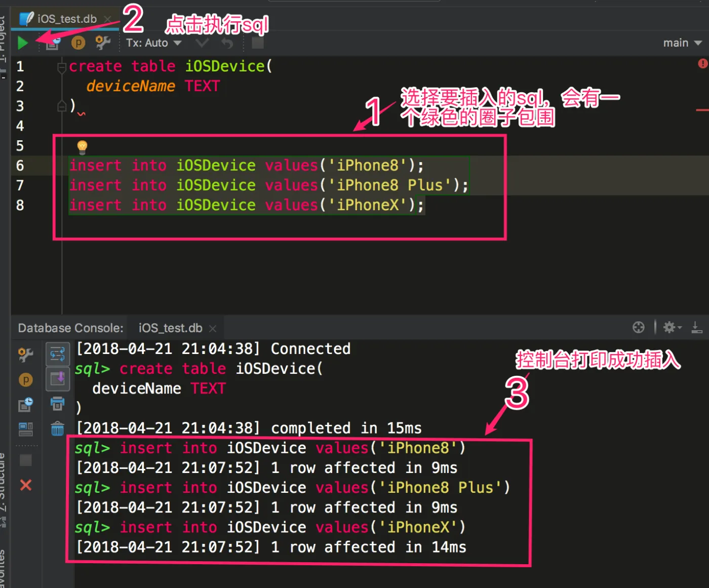Clear console output with the trash icon
The height and width of the screenshot is (588, 709).
[58, 429]
